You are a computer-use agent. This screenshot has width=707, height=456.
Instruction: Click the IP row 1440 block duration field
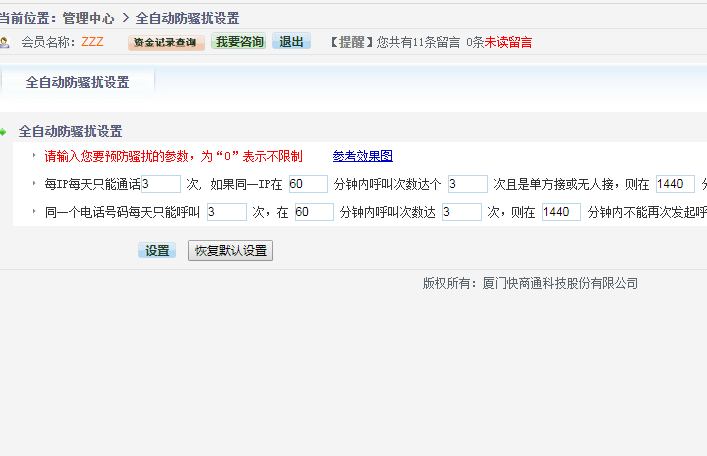[674, 184]
